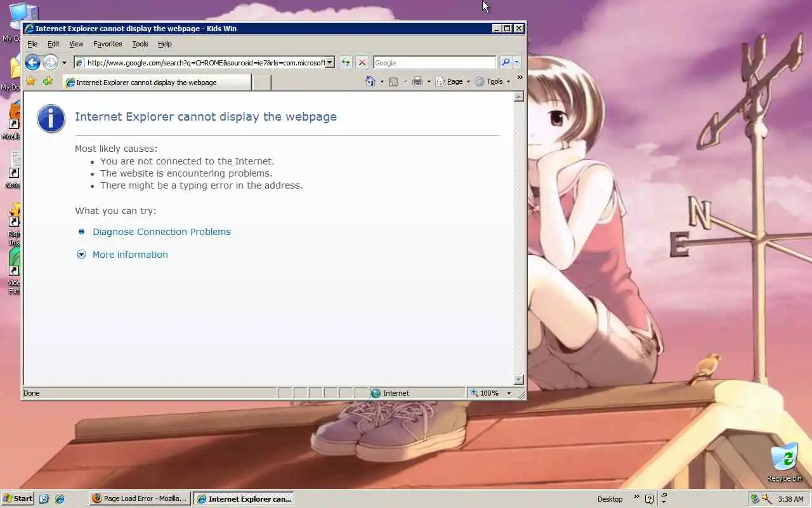Switch to 'Page Load Error - Mozilla' taskbar button
Viewport: 812px width, 508px height.
pyautogui.click(x=140, y=498)
